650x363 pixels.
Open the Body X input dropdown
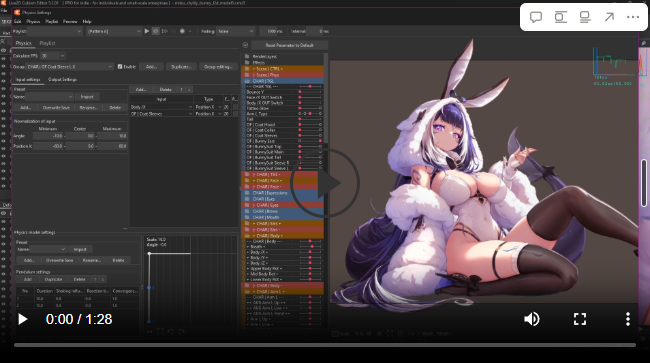pos(161,107)
